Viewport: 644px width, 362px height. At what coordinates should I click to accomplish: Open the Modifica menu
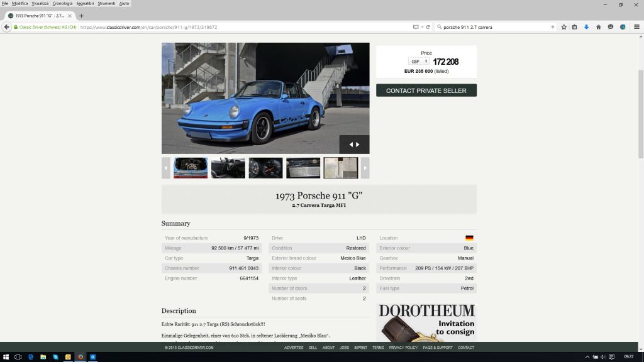click(x=19, y=3)
